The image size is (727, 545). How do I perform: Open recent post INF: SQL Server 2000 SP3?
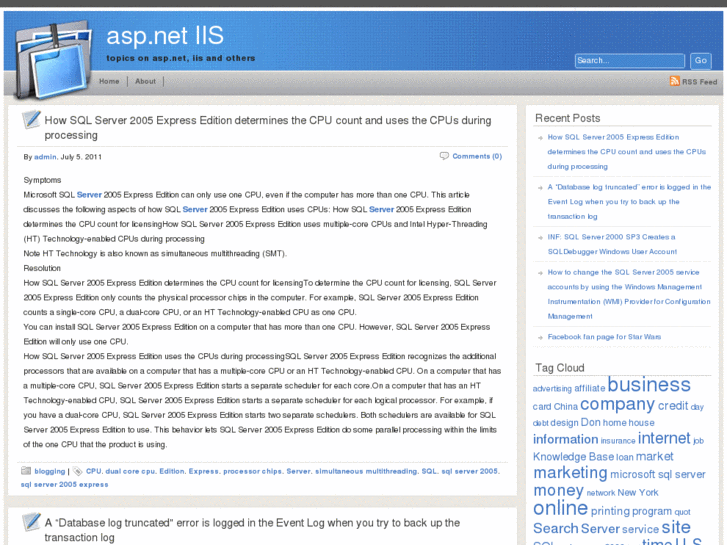point(612,244)
